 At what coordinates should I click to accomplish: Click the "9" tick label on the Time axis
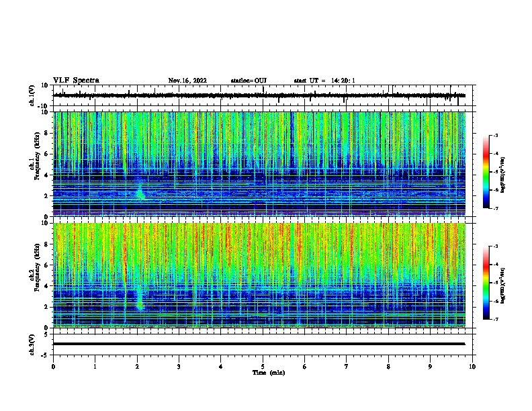(x=430, y=366)
